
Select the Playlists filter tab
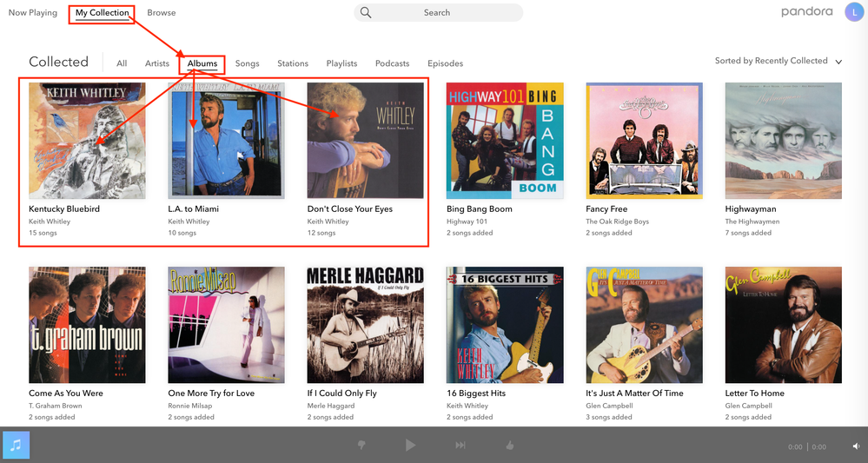pyautogui.click(x=341, y=63)
